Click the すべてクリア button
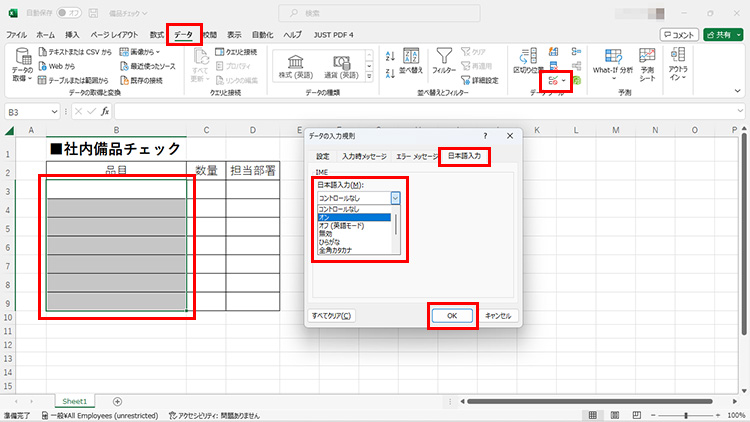The height and width of the screenshot is (422, 750). (331, 315)
